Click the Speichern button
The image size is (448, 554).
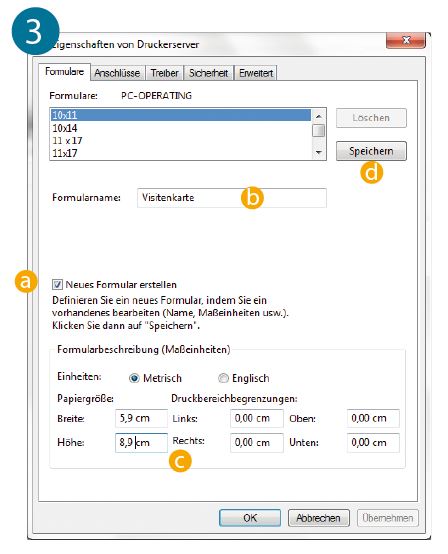click(371, 151)
